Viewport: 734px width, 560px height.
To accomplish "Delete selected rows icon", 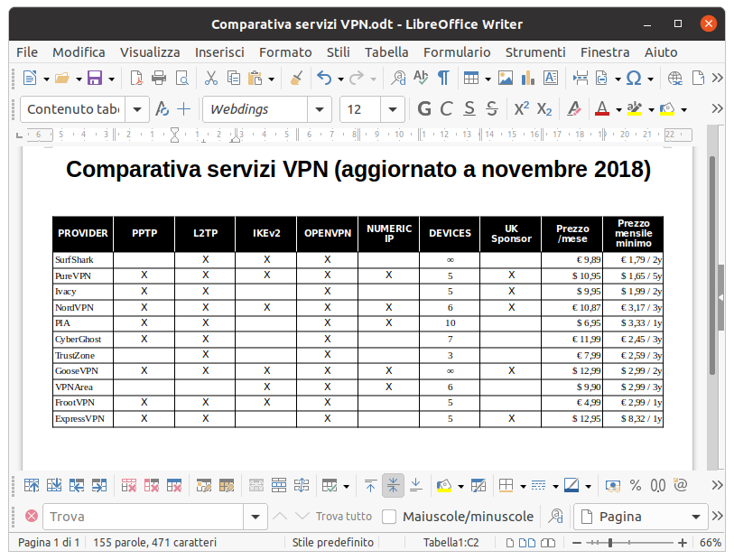I will pyautogui.click(x=129, y=486).
